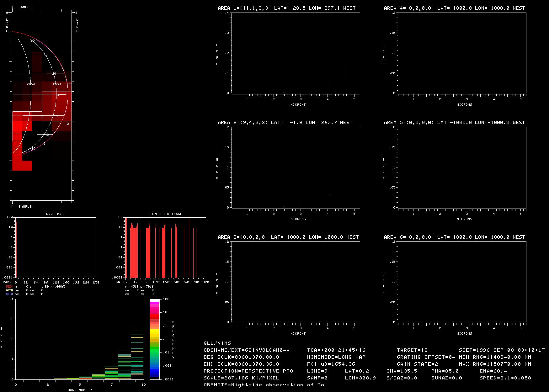
Task: Select the "OBSNAME/EXT=G2INVOLCAN04A" entry
Action: [247, 350]
